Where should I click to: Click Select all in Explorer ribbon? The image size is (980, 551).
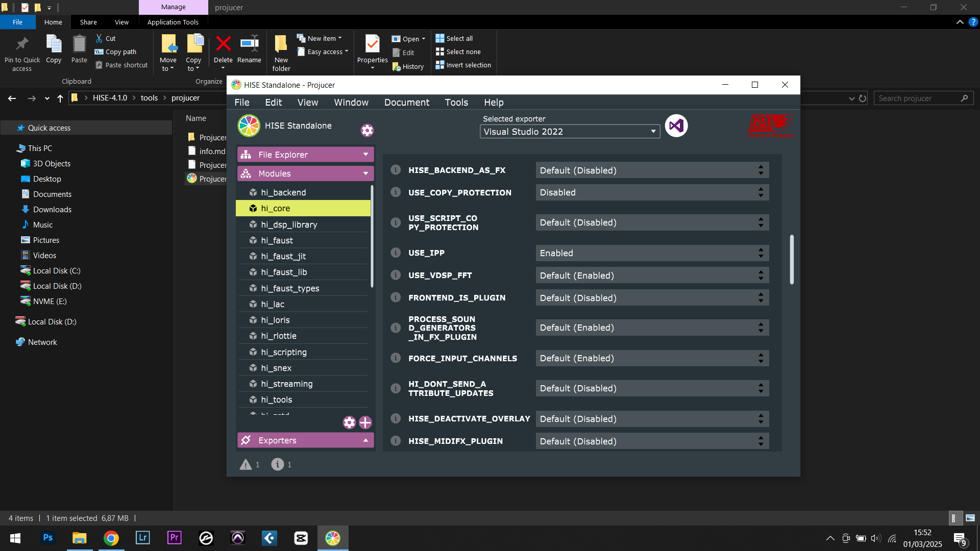point(454,38)
